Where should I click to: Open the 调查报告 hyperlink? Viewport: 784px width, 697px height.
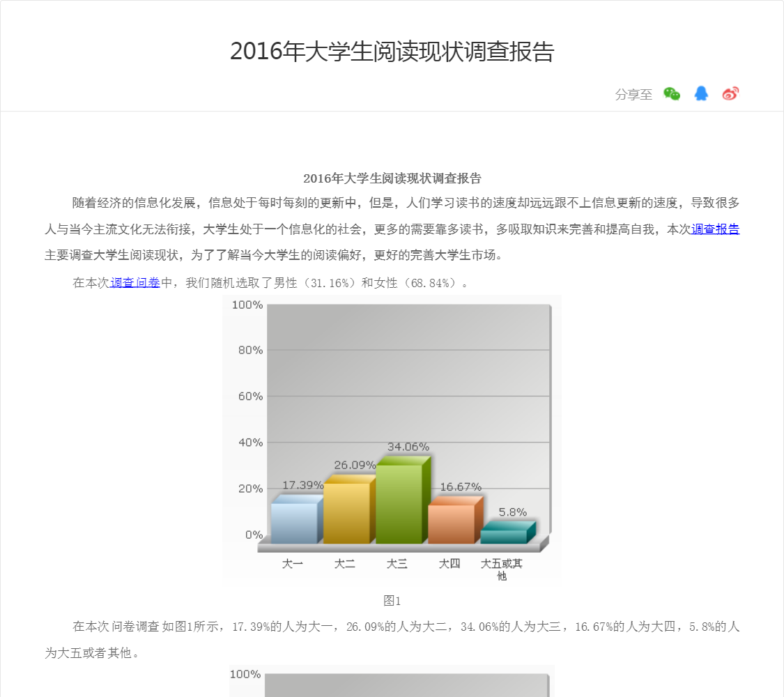point(715,229)
